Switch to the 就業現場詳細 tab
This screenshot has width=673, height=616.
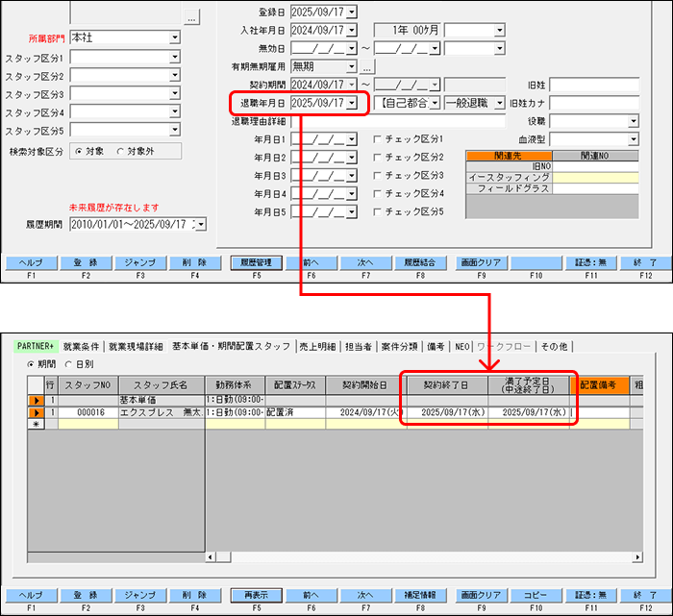pyautogui.click(x=136, y=347)
